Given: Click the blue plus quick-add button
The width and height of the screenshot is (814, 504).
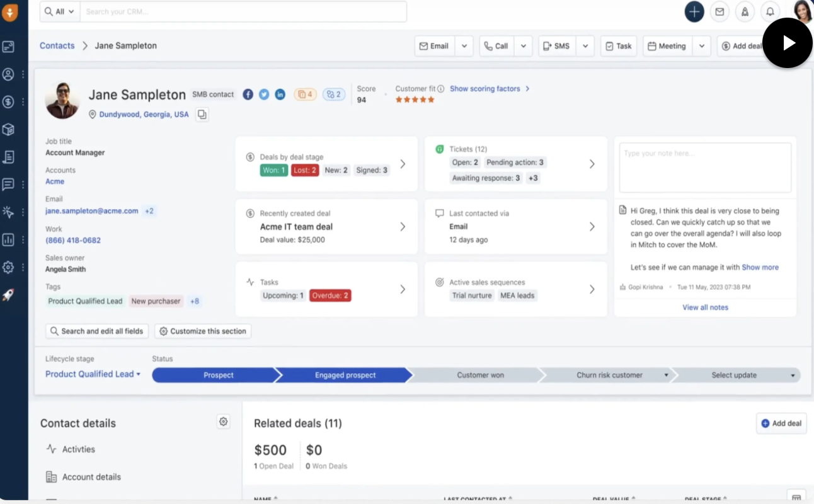Looking at the screenshot, I should pyautogui.click(x=694, y=11).
